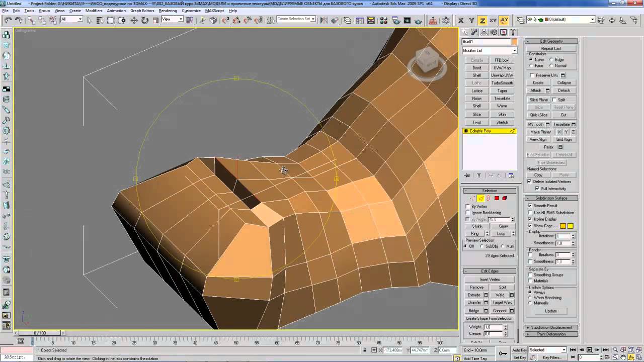Click Configure Modifier Sets icon

pos(511,175)
